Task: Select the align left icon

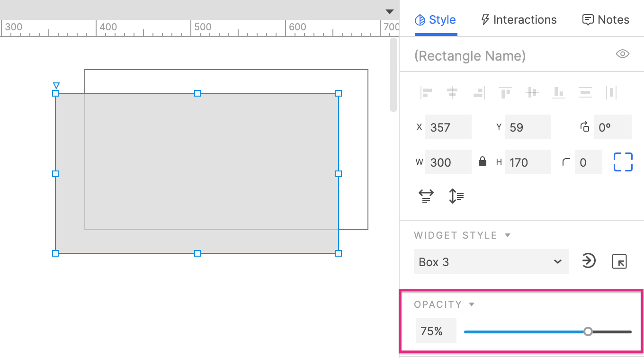Action: (426, 92)
